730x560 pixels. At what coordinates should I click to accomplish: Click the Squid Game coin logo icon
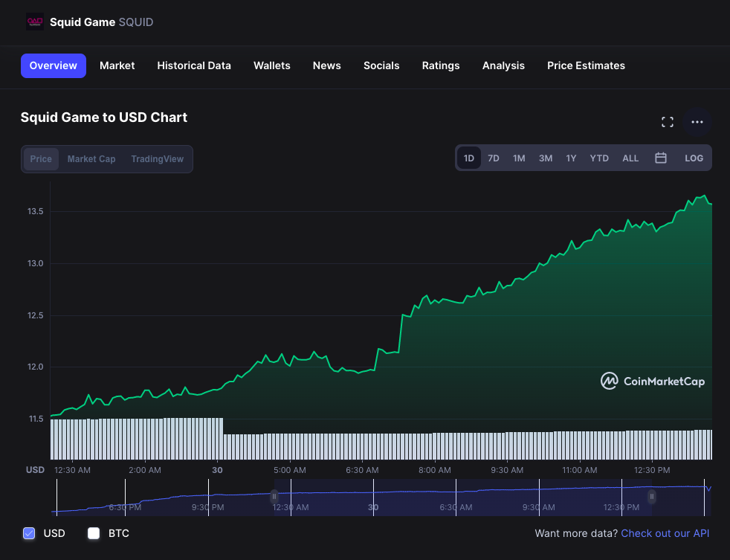click(x=35, y=22)
